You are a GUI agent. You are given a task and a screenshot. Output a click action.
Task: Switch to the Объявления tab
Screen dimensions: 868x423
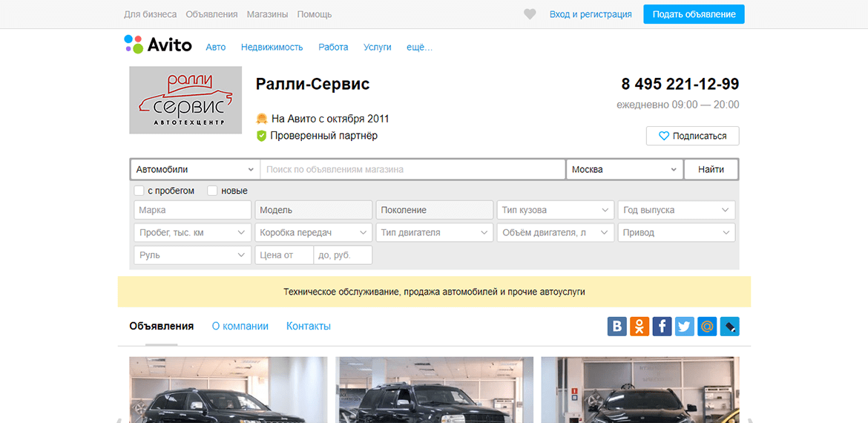click(x=162, y=326)
